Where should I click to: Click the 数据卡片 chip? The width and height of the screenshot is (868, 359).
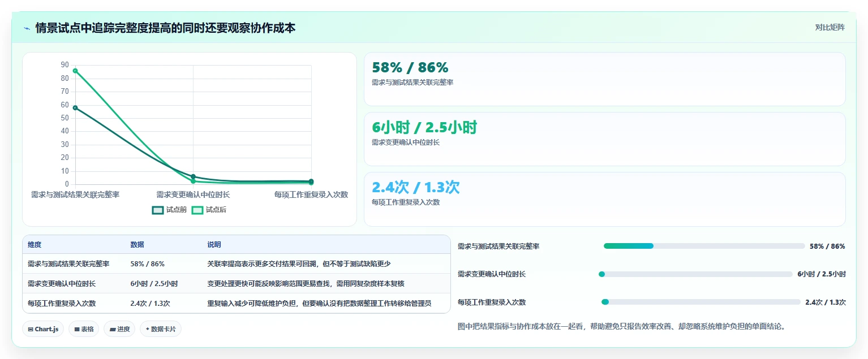pos(161,329)
